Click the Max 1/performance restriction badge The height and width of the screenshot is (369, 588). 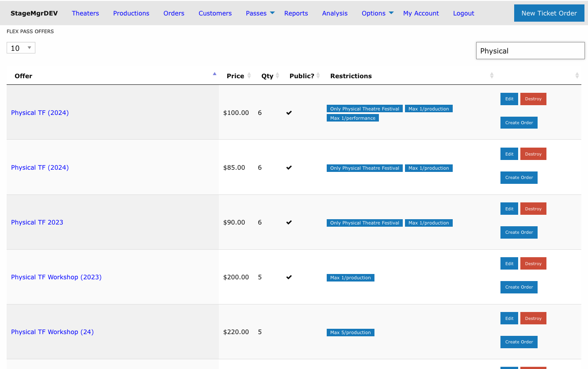click(x=353, y=118)
